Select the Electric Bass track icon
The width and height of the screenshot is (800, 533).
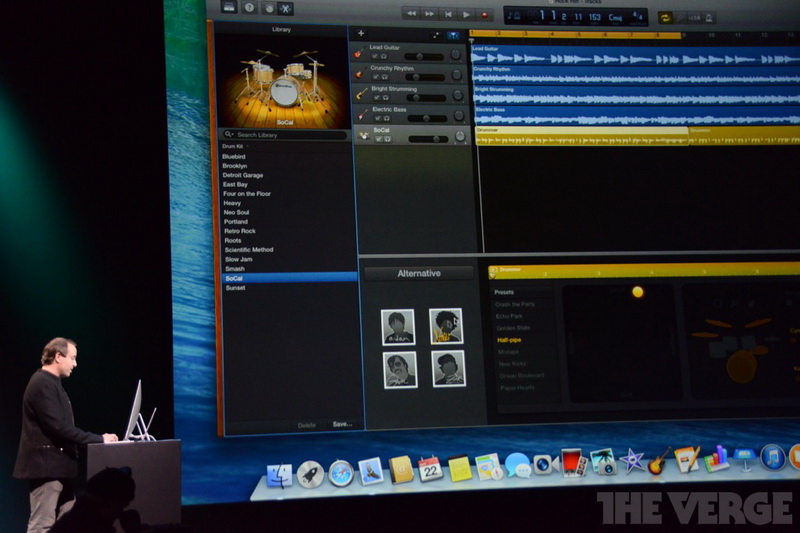363,114
